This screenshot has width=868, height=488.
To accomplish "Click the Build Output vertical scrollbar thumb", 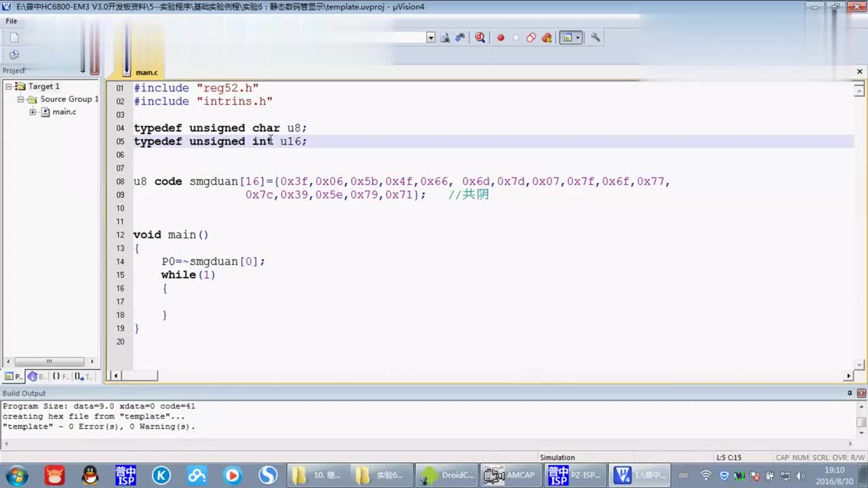I will pyautogui.click(x=861, y=422).
